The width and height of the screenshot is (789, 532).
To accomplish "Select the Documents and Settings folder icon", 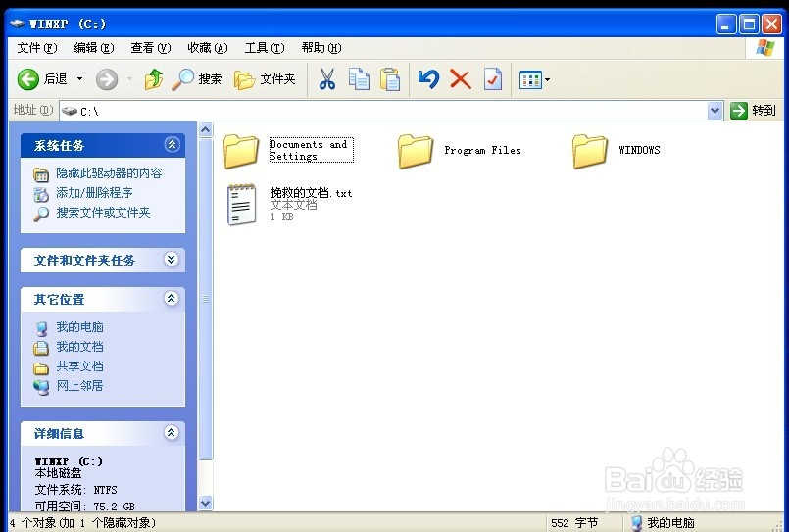I will (240, 150).
